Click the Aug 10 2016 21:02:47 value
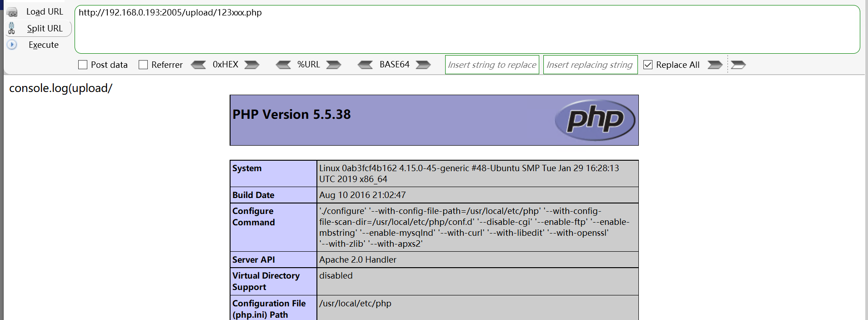Image resolution: width=868 pixels, height=320 pixels. click(362, 195)
